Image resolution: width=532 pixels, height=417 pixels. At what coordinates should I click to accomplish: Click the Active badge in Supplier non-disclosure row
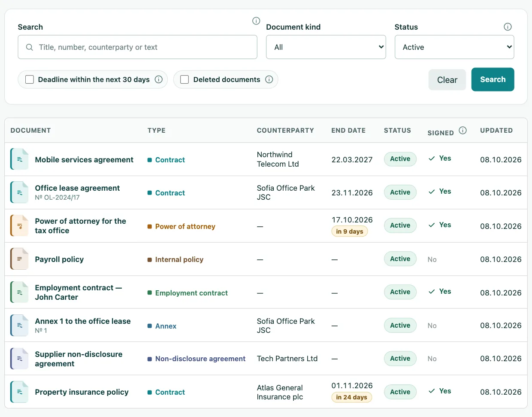tap(400, 359)
